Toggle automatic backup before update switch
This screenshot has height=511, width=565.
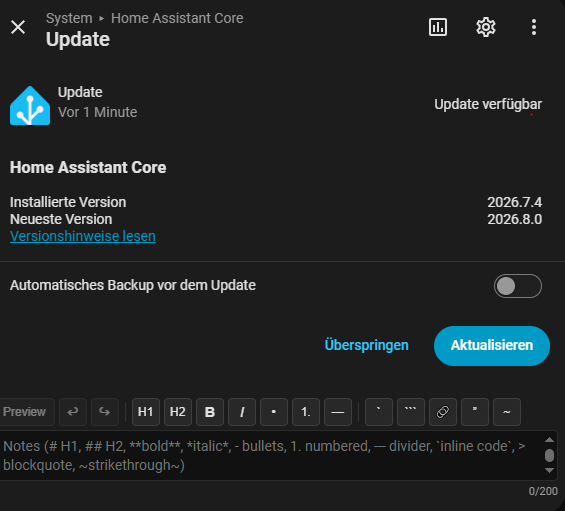pos(517,286)
